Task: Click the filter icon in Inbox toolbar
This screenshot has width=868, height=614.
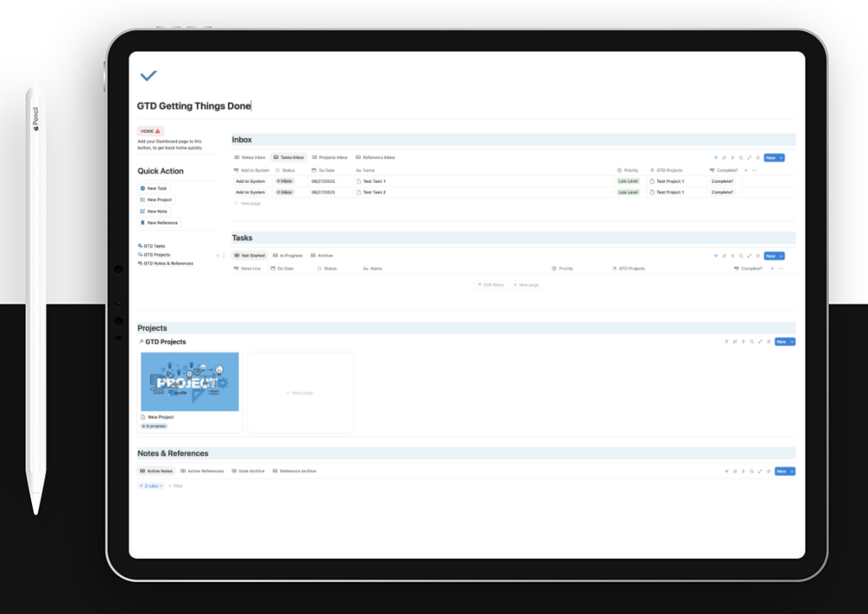Action: (x=716, y=158)
